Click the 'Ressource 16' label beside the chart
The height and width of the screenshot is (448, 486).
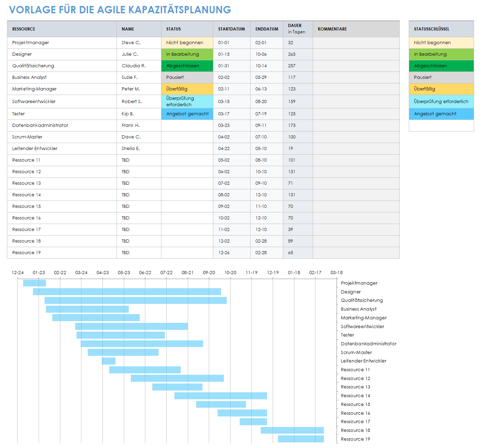click(x=355, y=413)
